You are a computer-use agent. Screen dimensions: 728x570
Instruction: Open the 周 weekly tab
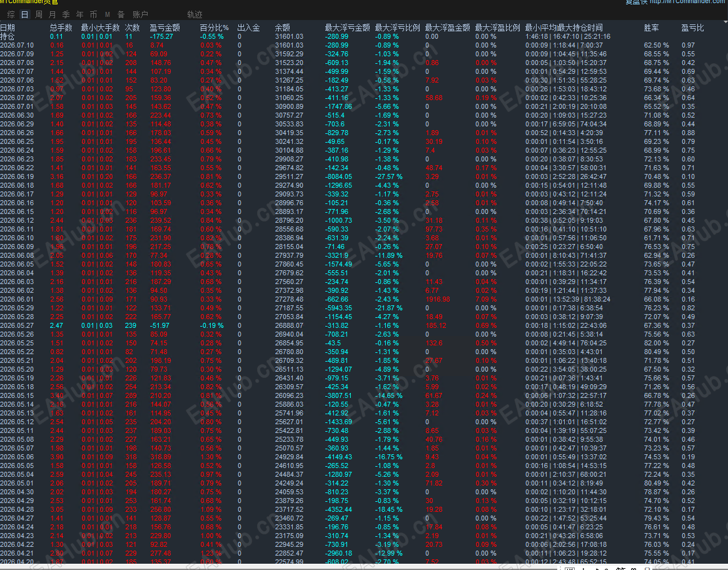(x=39, y=15)
